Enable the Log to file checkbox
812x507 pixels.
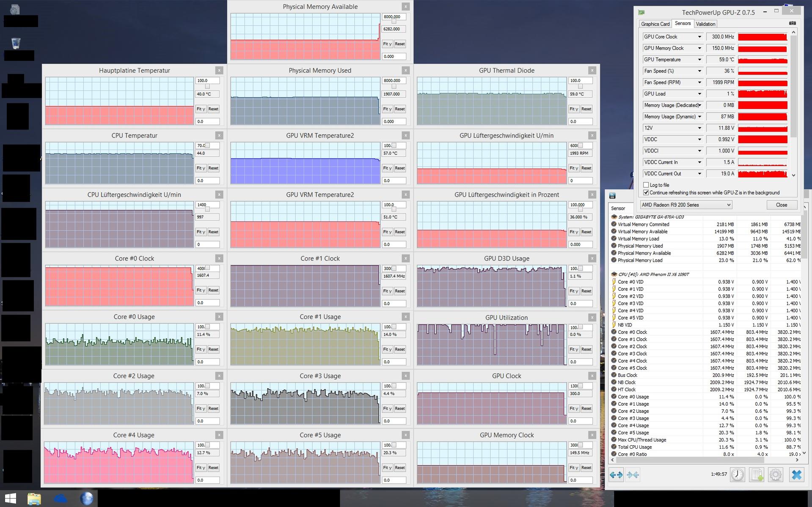[x=646, y=185]
